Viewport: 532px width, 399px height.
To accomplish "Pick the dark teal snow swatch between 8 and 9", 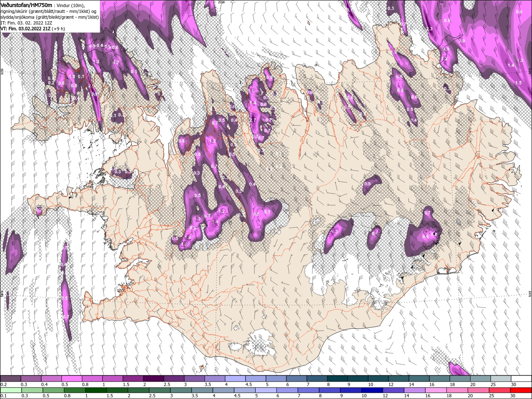I will (337, 379).
